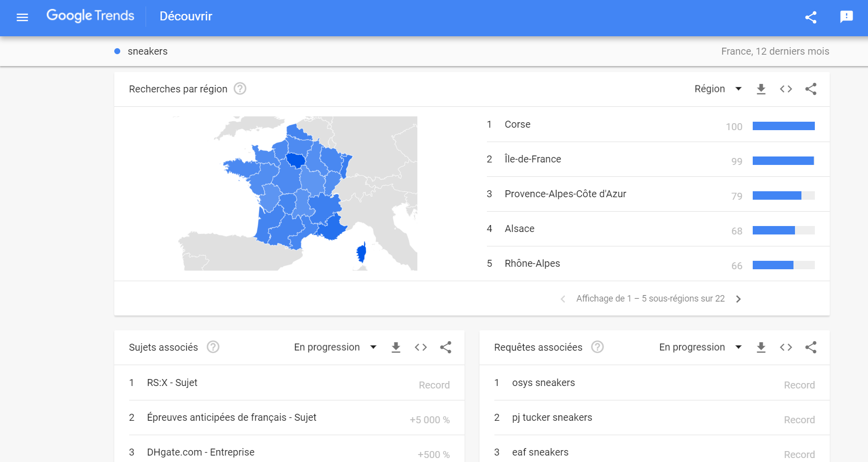This screenshot has width=868, height=462.
Task: Click the share icon in top header
Action: (x=811, y=17)
